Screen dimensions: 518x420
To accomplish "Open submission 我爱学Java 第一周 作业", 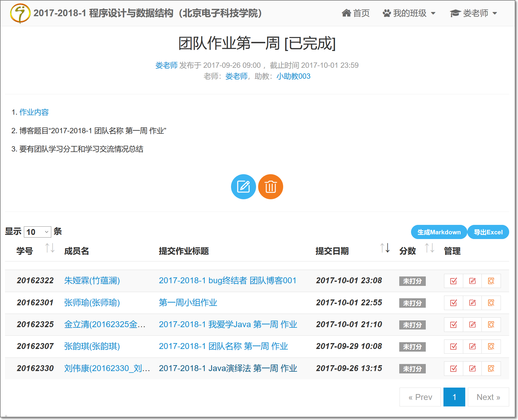I will [228, 325].
